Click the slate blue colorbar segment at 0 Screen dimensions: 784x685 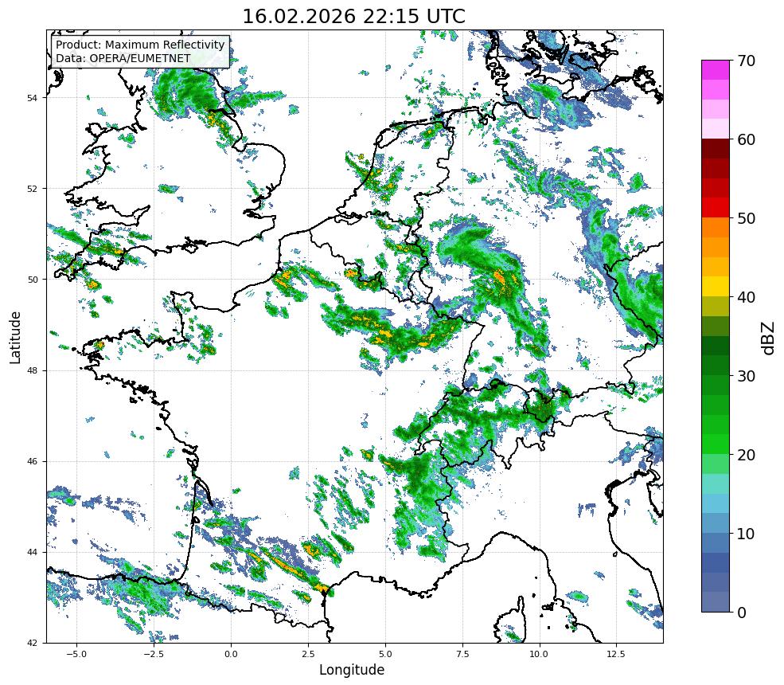click(x=716, y=602)
